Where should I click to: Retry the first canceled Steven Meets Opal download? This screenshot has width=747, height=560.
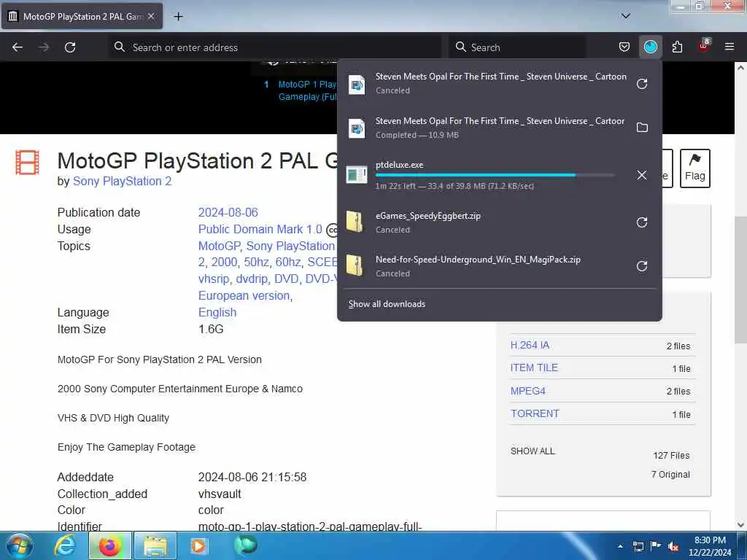pos(642,84)
